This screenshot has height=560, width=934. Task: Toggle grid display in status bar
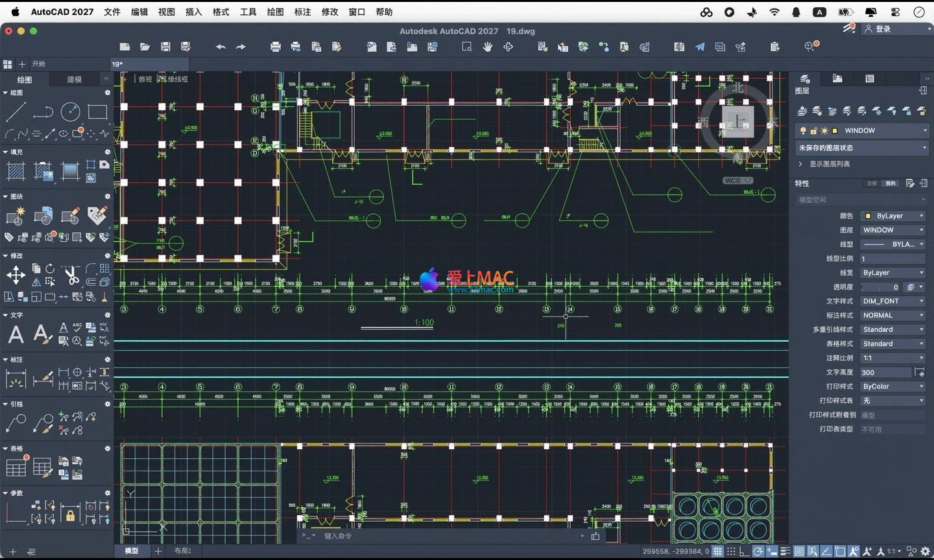pos(717,551)
